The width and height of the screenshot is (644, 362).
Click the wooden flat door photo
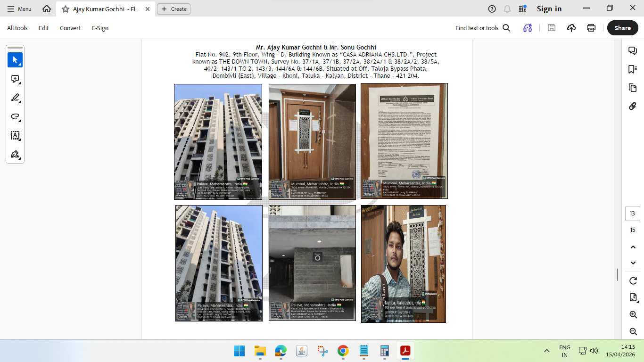(x=312, y=141)
